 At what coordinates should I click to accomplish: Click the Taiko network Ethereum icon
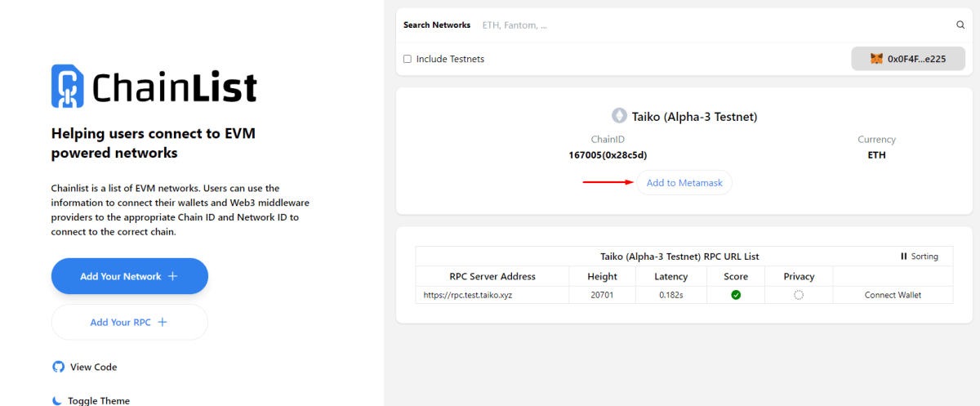(x=619, y=116)
